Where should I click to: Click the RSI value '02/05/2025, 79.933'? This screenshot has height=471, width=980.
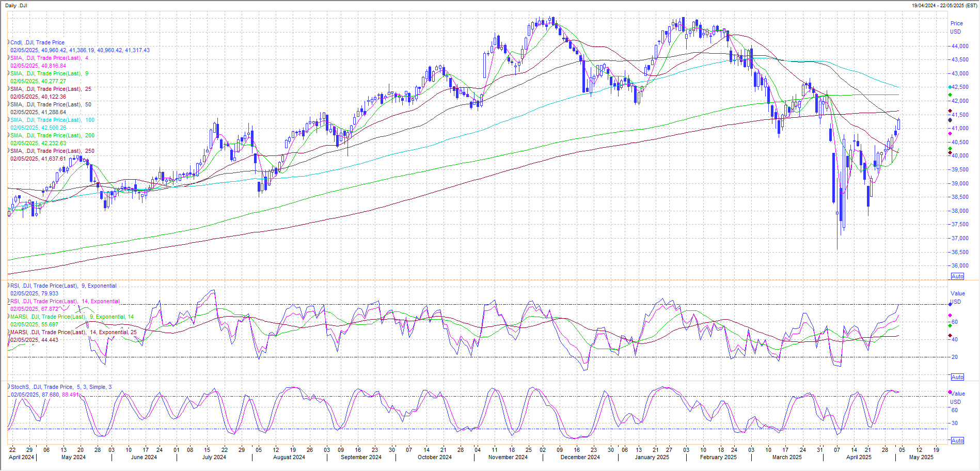[x=35, y=293]
